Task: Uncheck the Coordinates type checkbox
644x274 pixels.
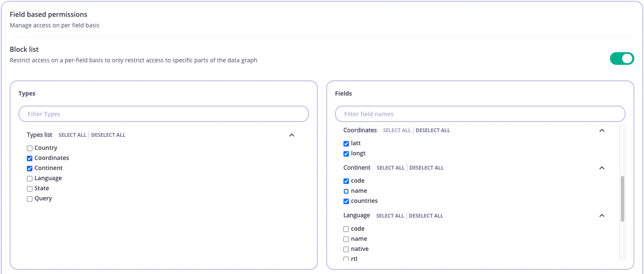Action: click(x=29, y=158)
